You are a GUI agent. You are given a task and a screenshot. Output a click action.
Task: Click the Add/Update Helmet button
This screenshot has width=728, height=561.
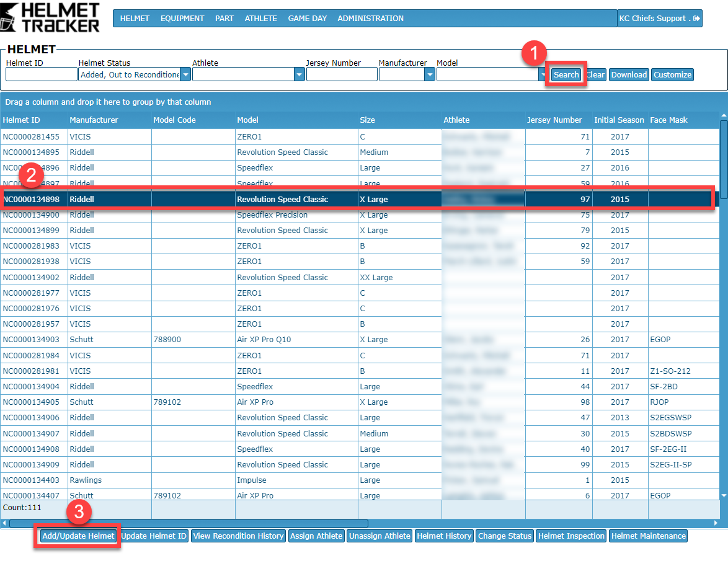point(78,536)
